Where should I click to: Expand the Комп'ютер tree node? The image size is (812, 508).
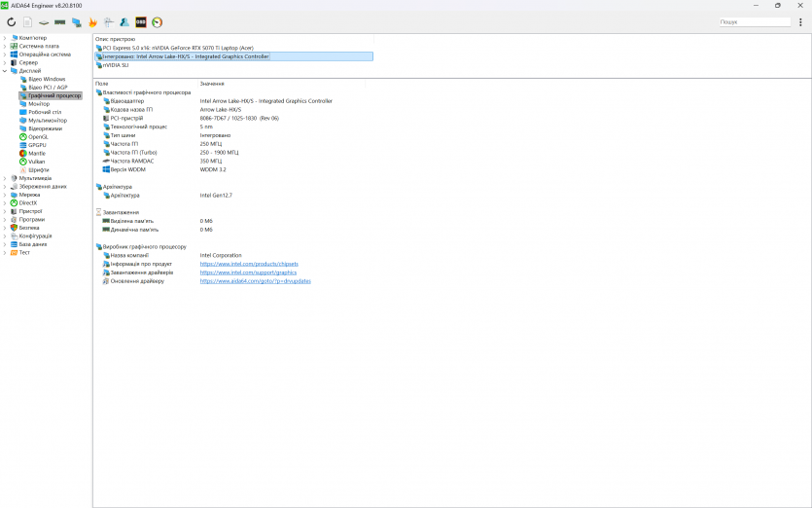tap(5, 38)
